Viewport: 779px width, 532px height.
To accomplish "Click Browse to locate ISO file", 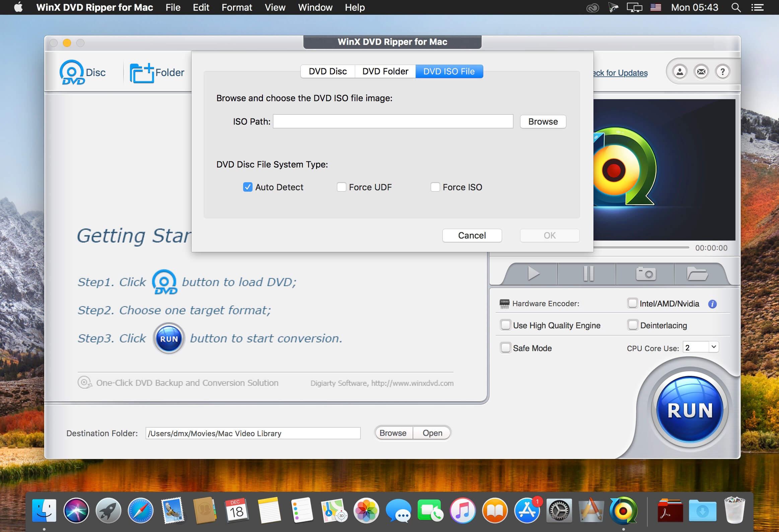I will click(x=542, y=122).
